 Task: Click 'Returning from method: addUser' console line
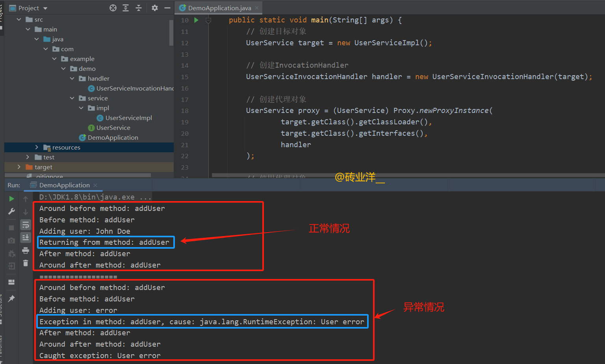(x=104, y=242)
